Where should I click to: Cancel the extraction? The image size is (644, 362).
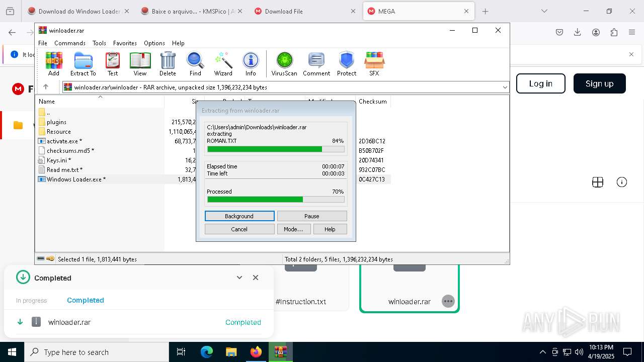click(239, 229)
